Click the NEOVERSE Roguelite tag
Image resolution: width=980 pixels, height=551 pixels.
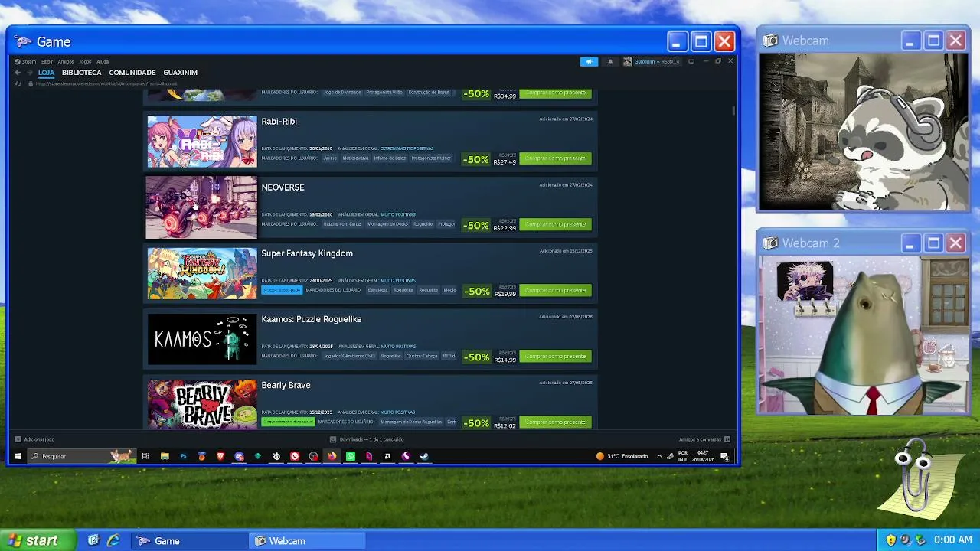pyautogui.click(x=423, y=224)
